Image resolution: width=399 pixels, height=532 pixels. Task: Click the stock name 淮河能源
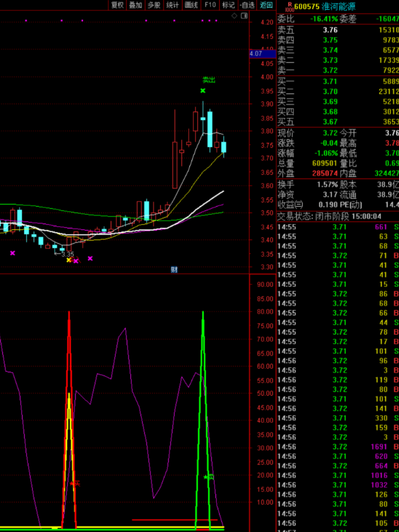pos(338,6)
